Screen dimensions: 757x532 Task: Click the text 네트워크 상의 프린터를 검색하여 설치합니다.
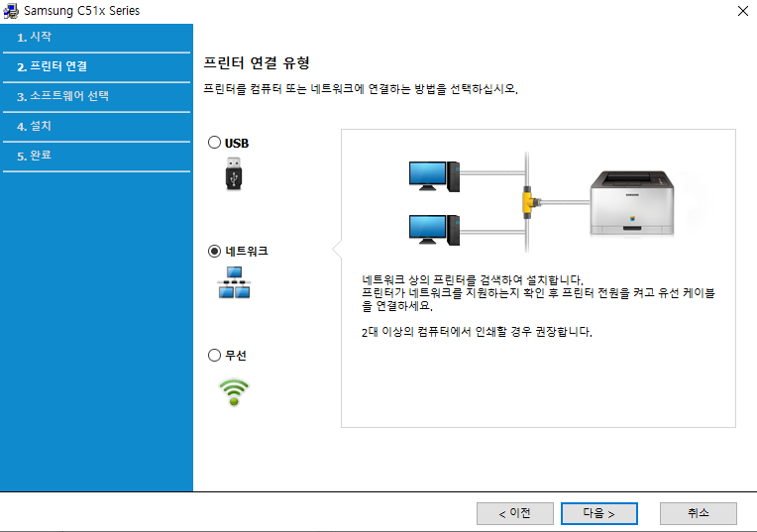[473, 279]
